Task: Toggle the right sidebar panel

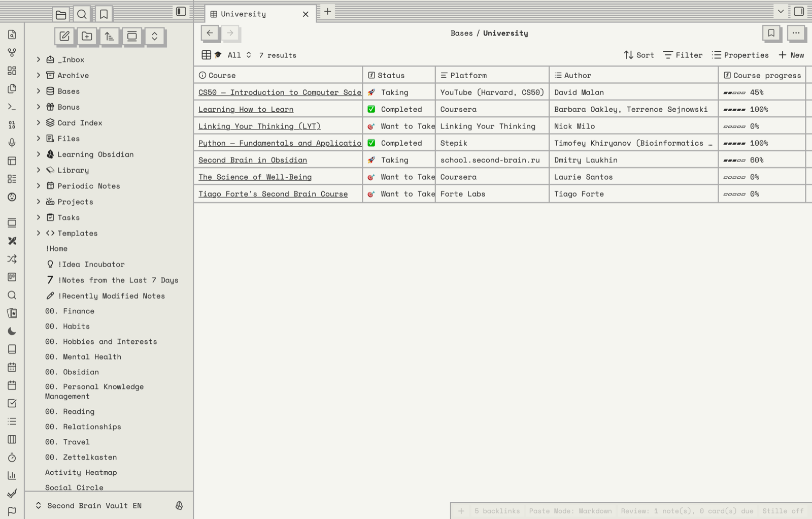Action: tap(799, 11)
